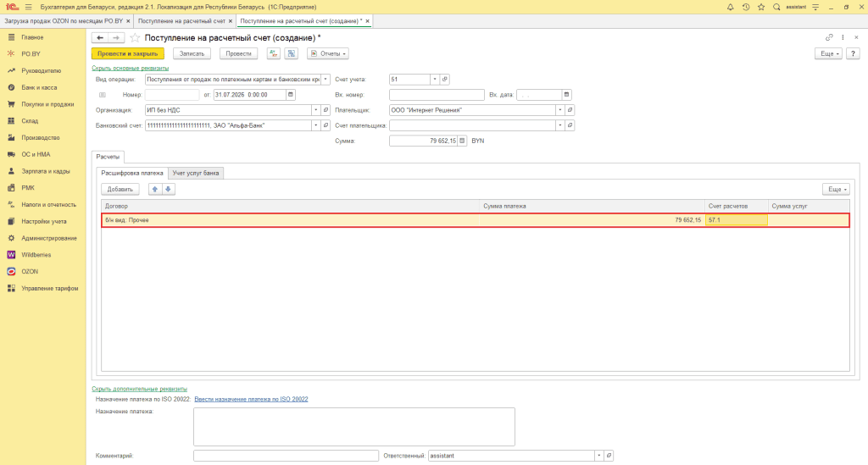Move row up in payment table
The image size is (868, 465).
pos(155,189)
